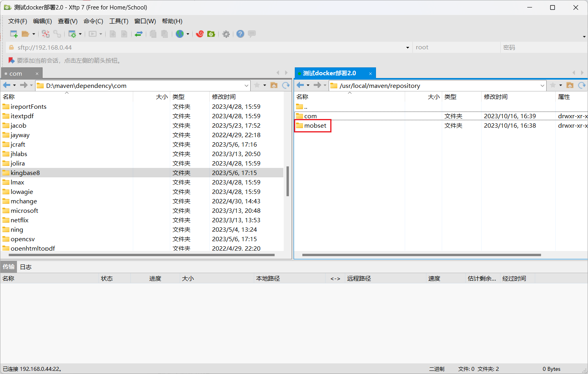
Task: Expand the local path D:\maven\dependency\com dropdown
Action: (246, 86)
